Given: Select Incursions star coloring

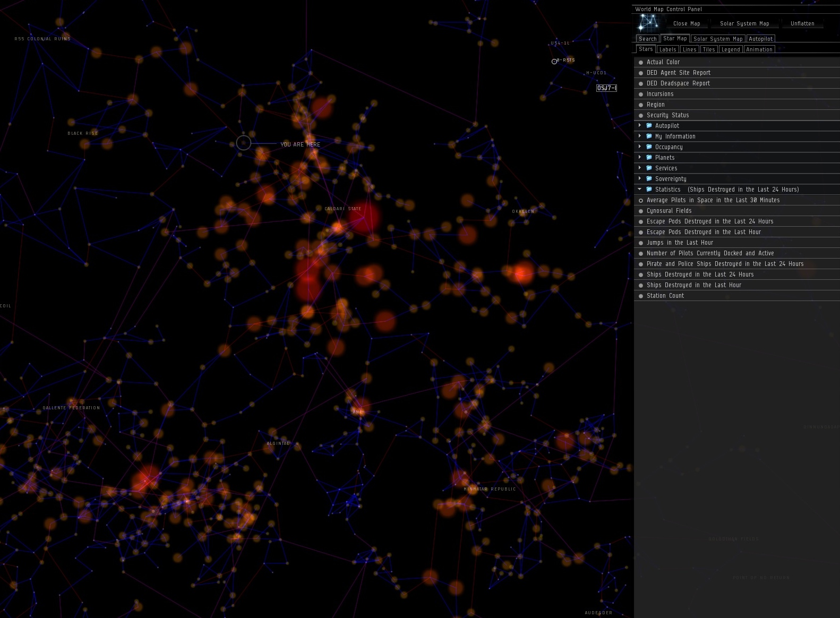Looking at the screenshot, I should coord(737,94).
